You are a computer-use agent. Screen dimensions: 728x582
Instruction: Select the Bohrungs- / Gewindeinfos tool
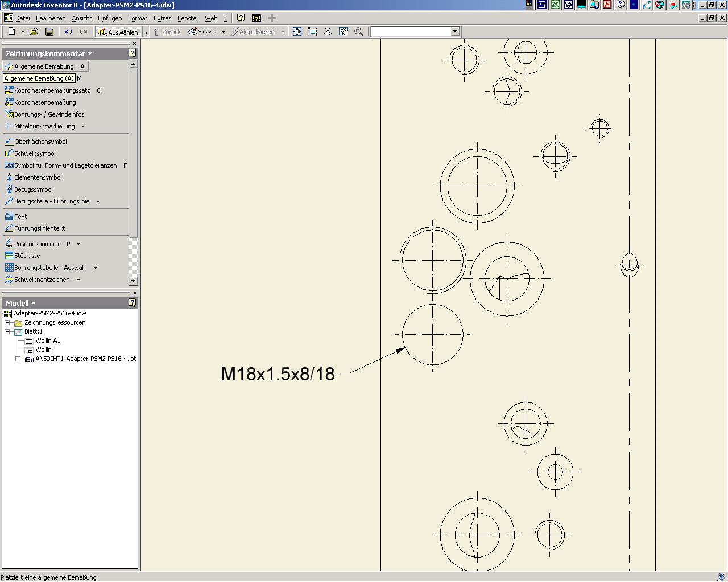[x=48, y=114]
